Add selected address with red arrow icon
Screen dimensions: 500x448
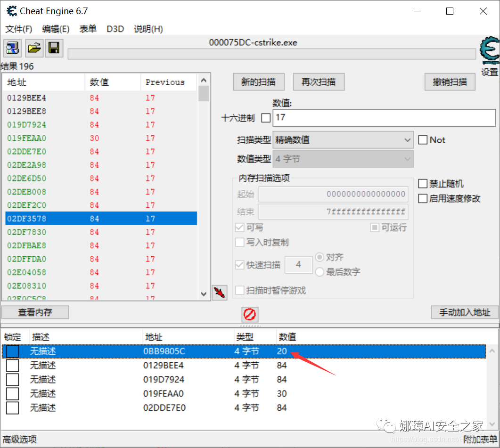[220, 293]
